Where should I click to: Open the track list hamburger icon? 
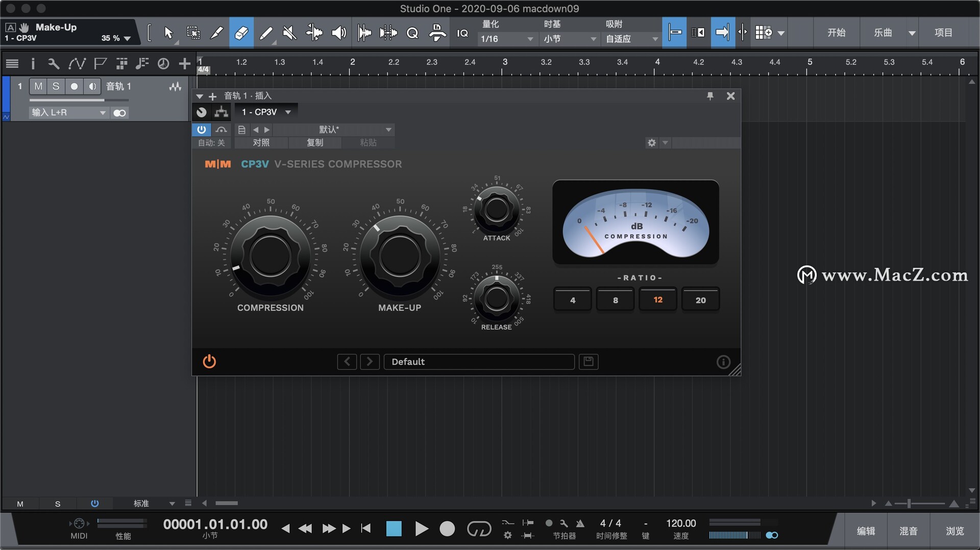pos(12,64)
